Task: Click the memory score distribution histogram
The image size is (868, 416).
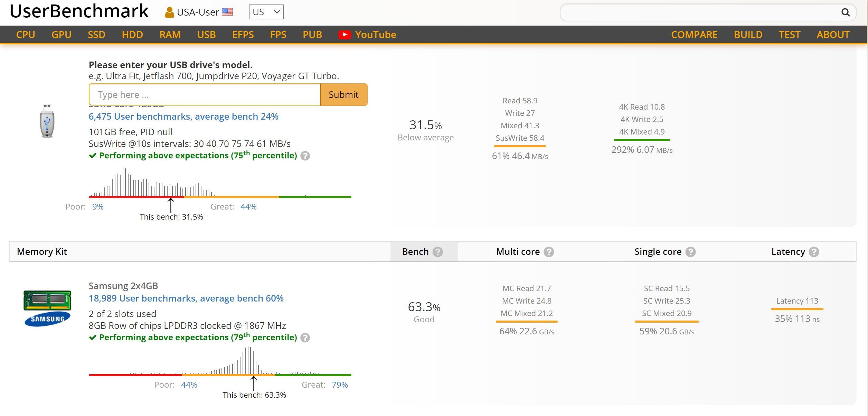Action: click(x=220, y=361)
